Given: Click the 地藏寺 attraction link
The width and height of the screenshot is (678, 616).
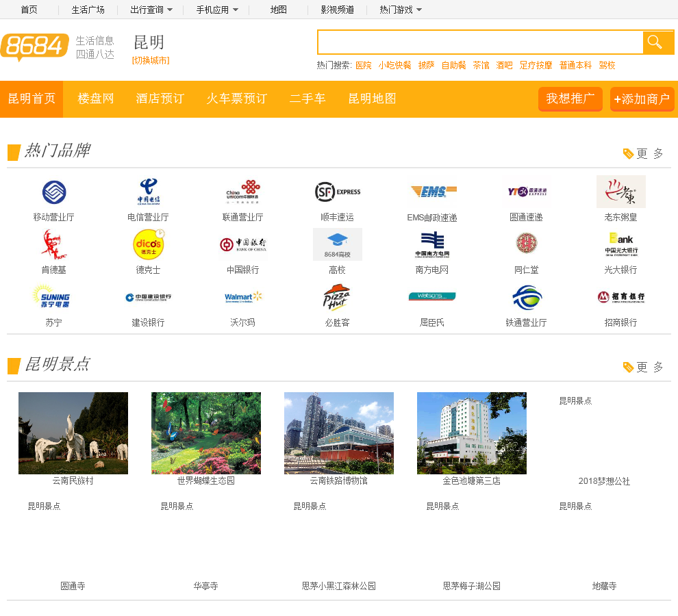Looking at the screenshot, I should [604, 586].
